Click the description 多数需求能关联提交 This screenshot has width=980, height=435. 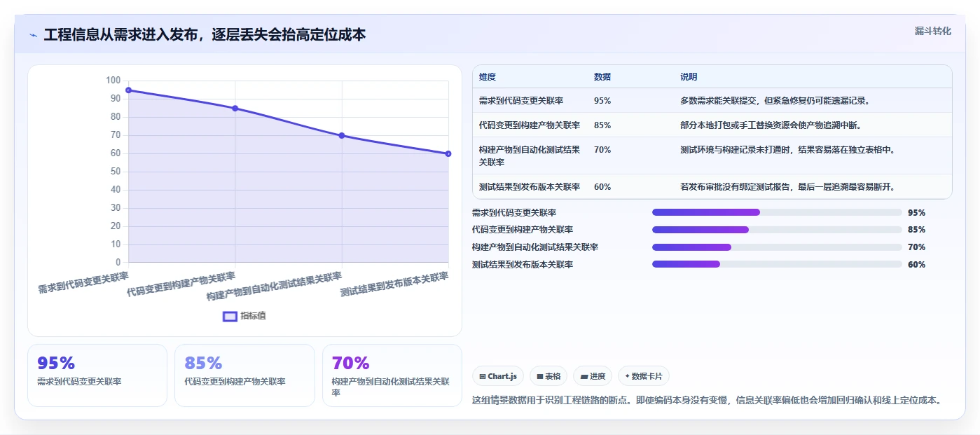coord(775,101)
